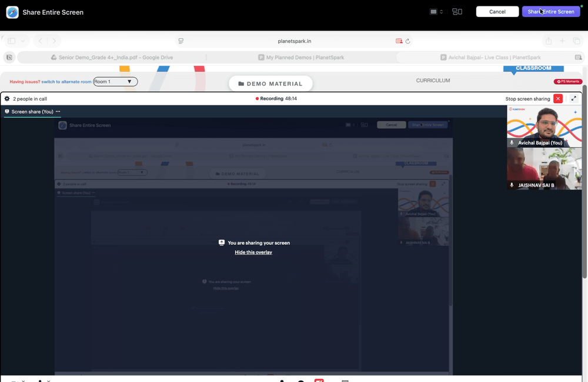Click 2 people in call label
The height and width of the screenshot is (382, 588).
tap(30, 99)
